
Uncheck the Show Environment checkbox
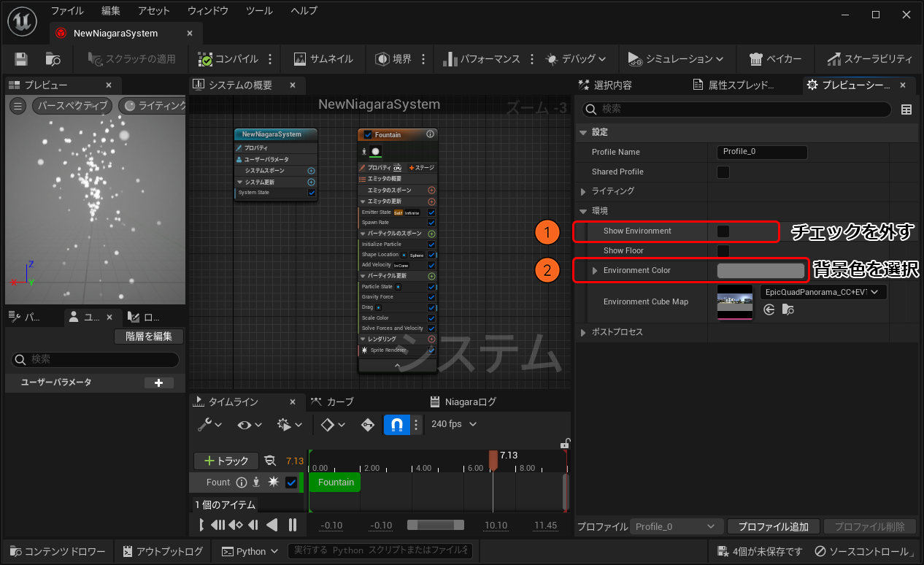[723, 231]
